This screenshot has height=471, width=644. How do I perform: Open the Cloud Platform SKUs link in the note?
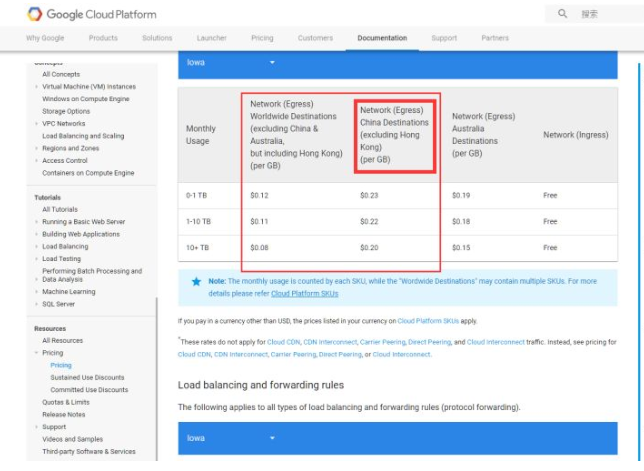(304, 294)
